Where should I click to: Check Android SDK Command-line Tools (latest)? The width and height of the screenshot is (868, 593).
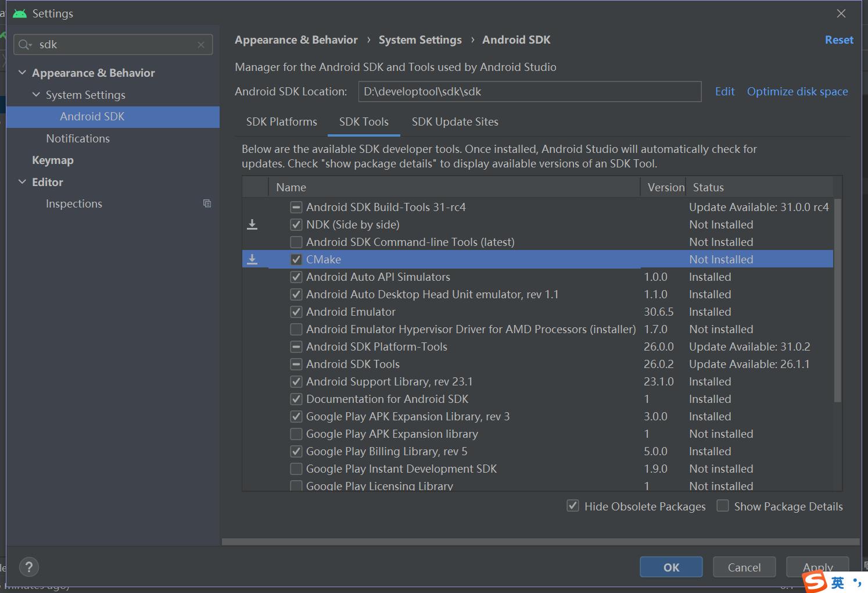coord(296,242)
